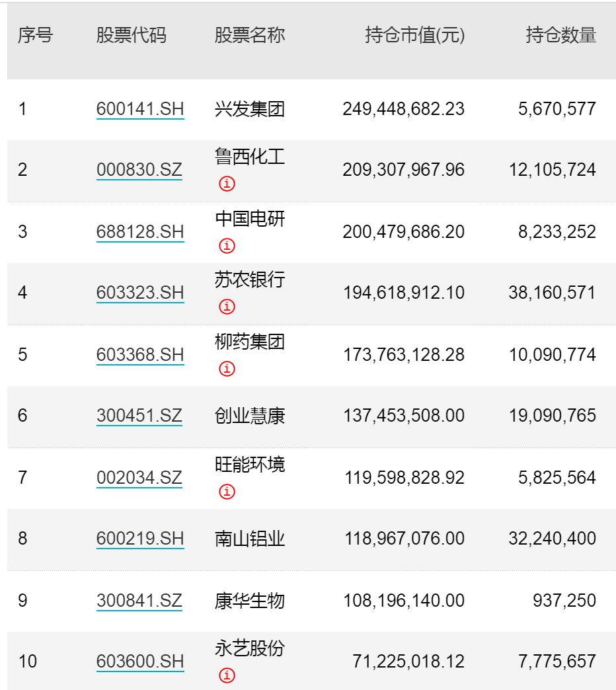Viewport: 616px width, 690px height.
Task: Click the info icon under 永艺股份
Action: point(227,675)
